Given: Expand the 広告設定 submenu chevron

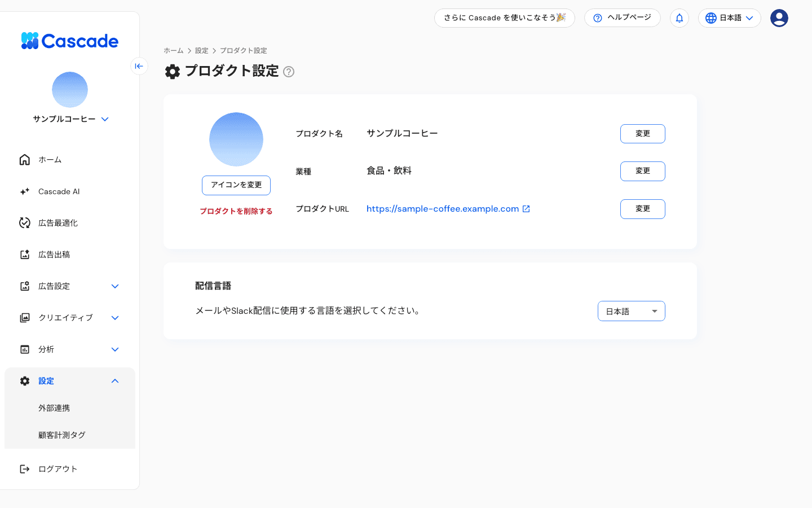Looking at the screenshot, I should (115, 286).
